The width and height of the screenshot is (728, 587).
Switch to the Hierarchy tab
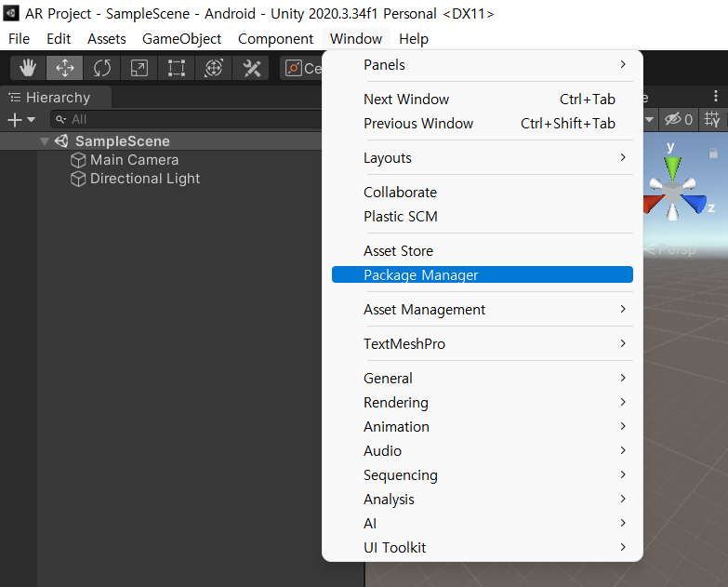pos(55,97)
